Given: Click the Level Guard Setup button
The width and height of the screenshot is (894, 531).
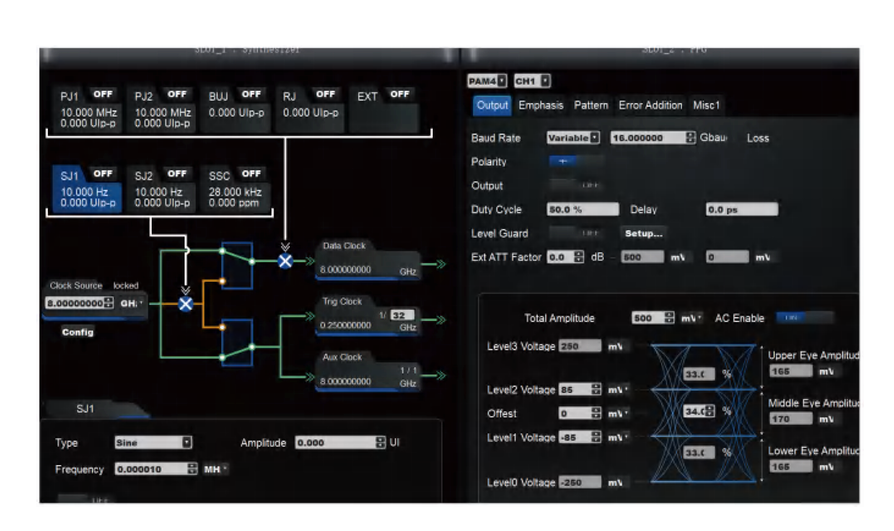Looking at the screenshot, I should 643,233.
